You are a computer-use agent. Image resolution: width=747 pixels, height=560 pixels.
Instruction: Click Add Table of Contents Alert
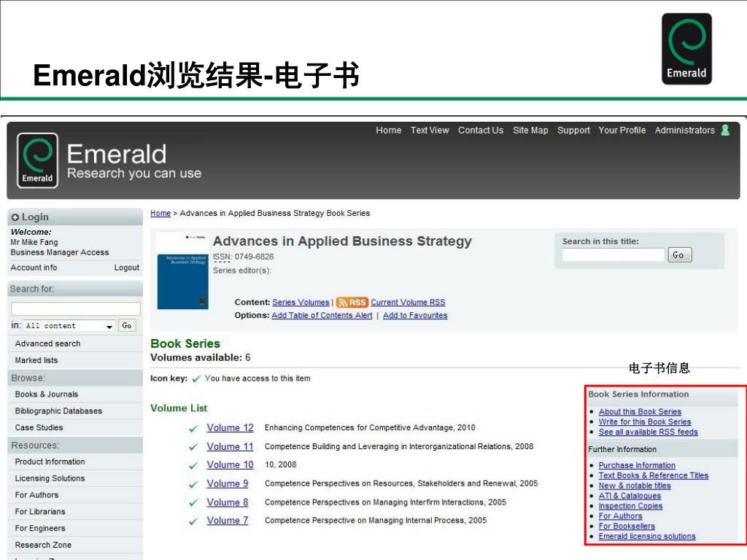pos(322,315)
